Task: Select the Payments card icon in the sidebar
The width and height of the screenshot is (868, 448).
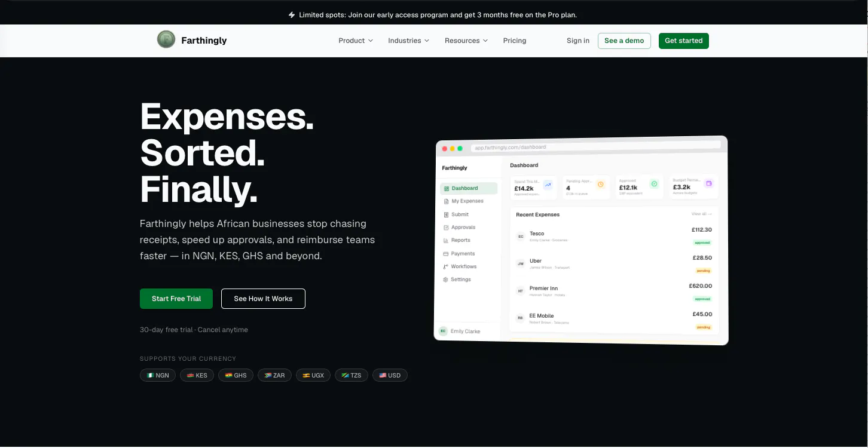Action: (x=446, y=254)
